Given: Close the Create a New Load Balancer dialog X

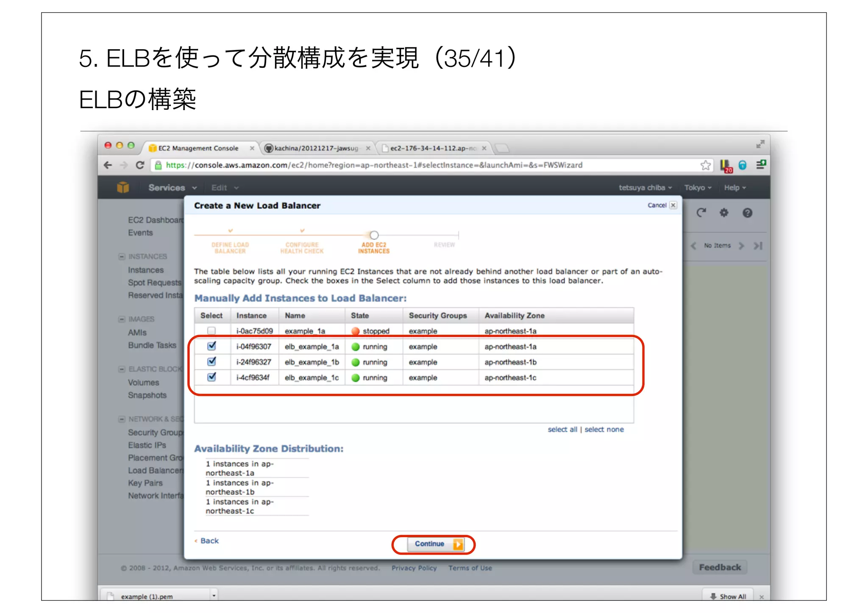Looking at the screenshot, I should (673, 205).
